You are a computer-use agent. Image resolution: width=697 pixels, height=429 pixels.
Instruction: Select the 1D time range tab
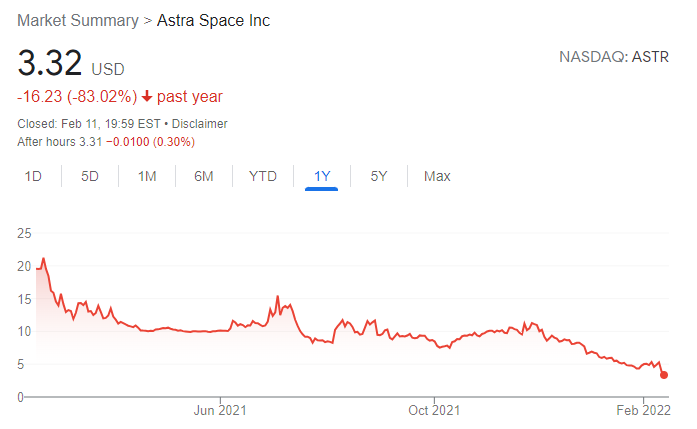point(33,176)
